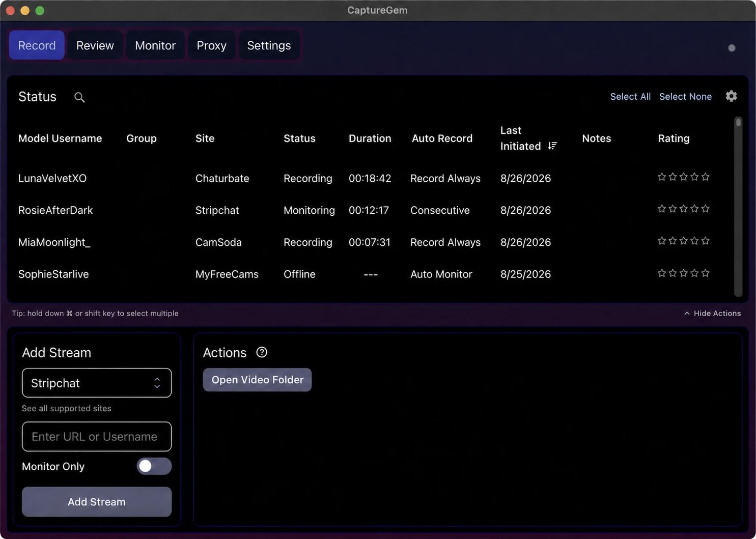Sort by Auto Record column header
This screenshot has width=756, height=539.
[442, 138]
